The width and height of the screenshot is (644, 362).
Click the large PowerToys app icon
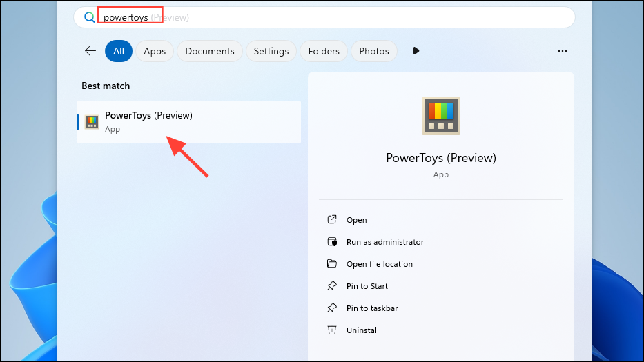440,116
